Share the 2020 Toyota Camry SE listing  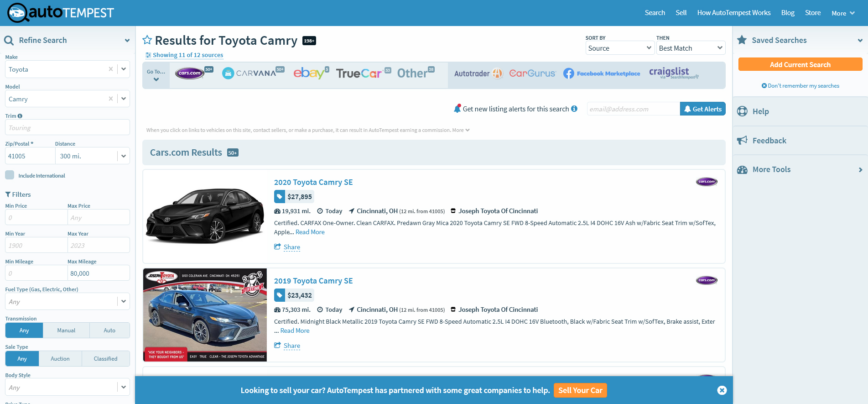click(x=287, y=247)
